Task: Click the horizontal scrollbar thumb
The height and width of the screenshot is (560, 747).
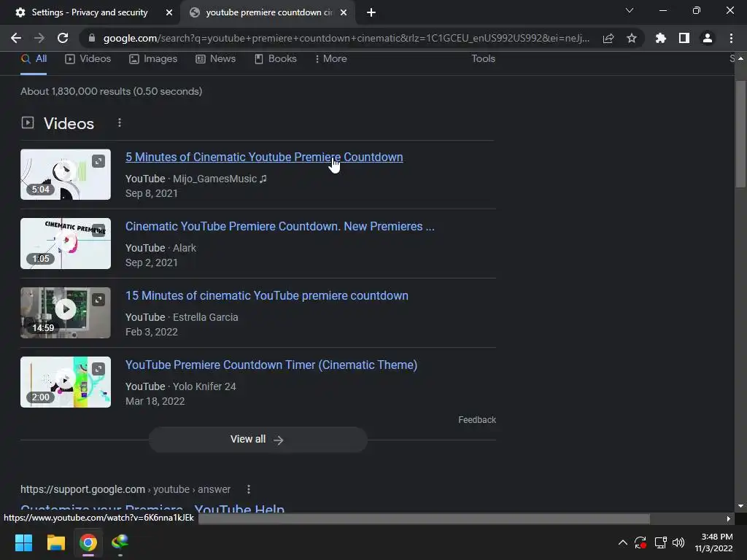Action: pos(424,518)
